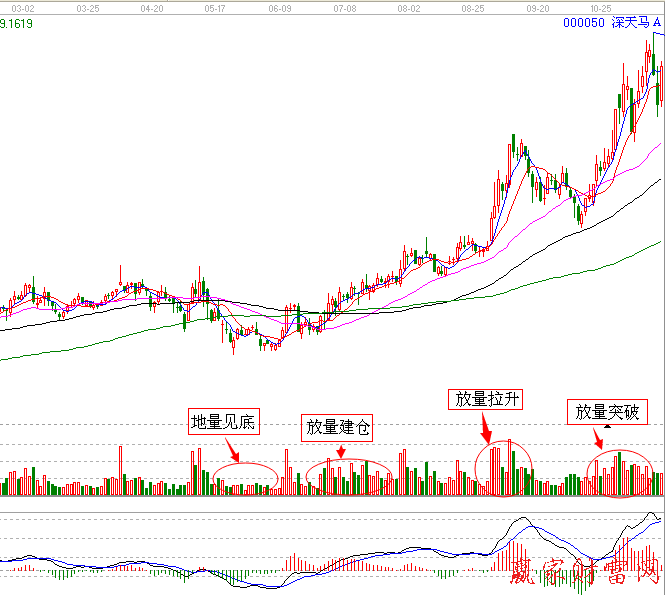Click the red arrow below 放量建仓
The width and height of the screenshot is (665, 596).
340,451
